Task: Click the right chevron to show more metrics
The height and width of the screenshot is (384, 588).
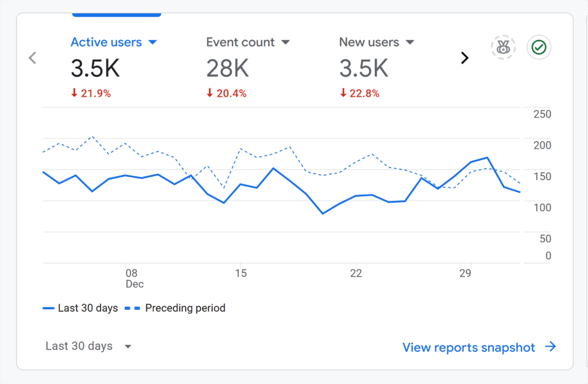Action: click(x=465, y=58)
